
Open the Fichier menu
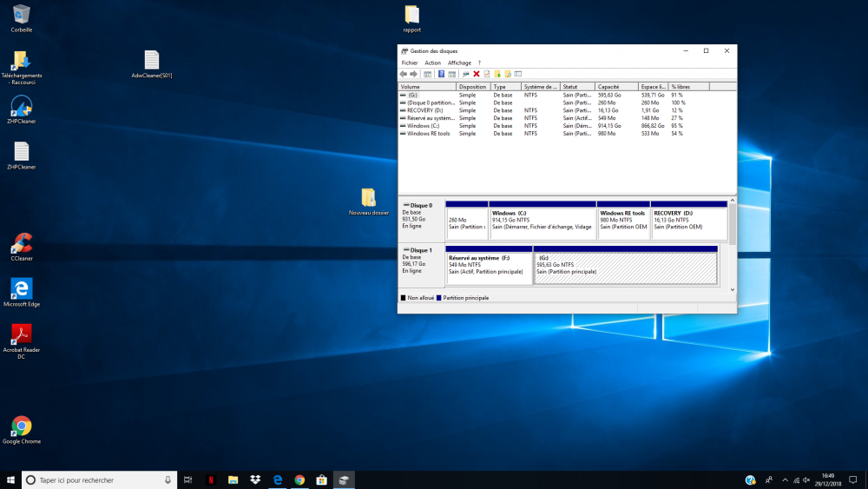click(410, 63)
